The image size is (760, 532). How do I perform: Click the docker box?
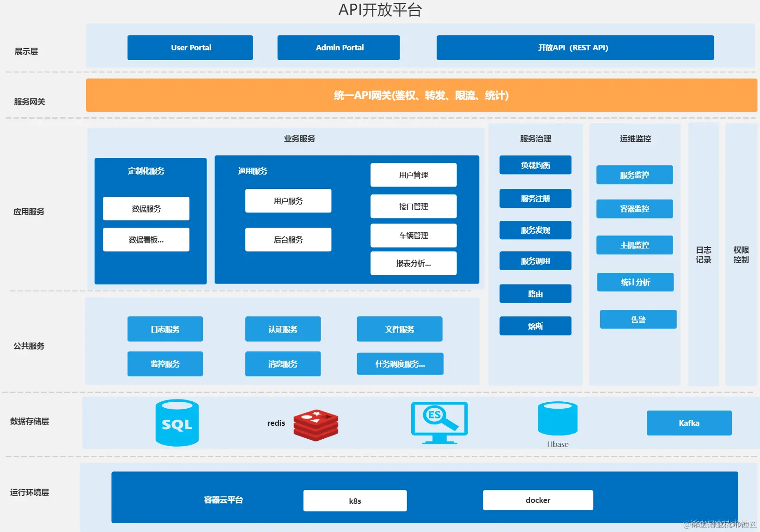[538, 500]
